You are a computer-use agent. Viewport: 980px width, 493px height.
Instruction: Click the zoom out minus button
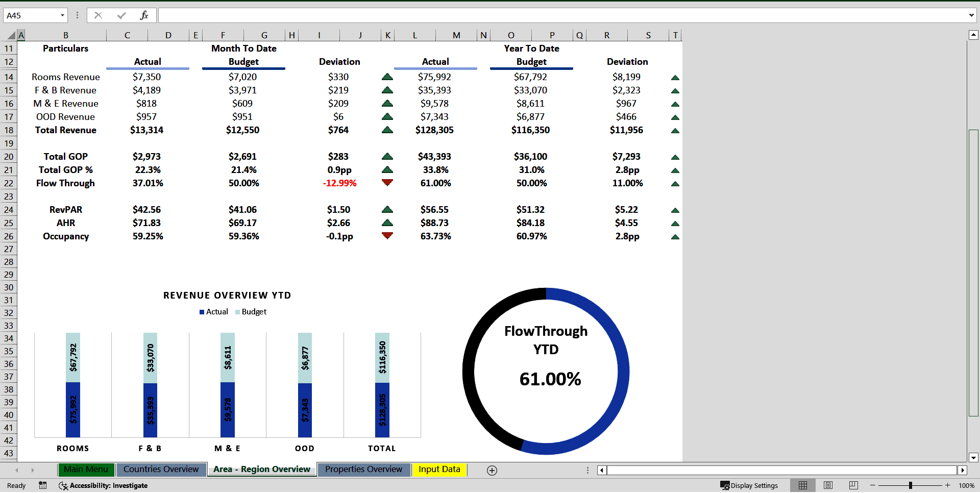click(873, 485)
